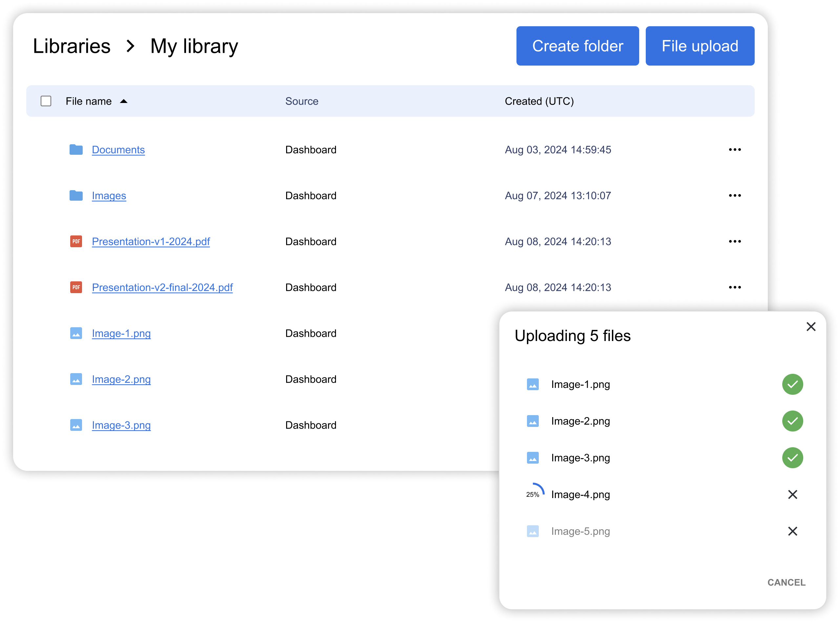Click the image icon beside Image-3.png in the list

[x=76, y=425]
